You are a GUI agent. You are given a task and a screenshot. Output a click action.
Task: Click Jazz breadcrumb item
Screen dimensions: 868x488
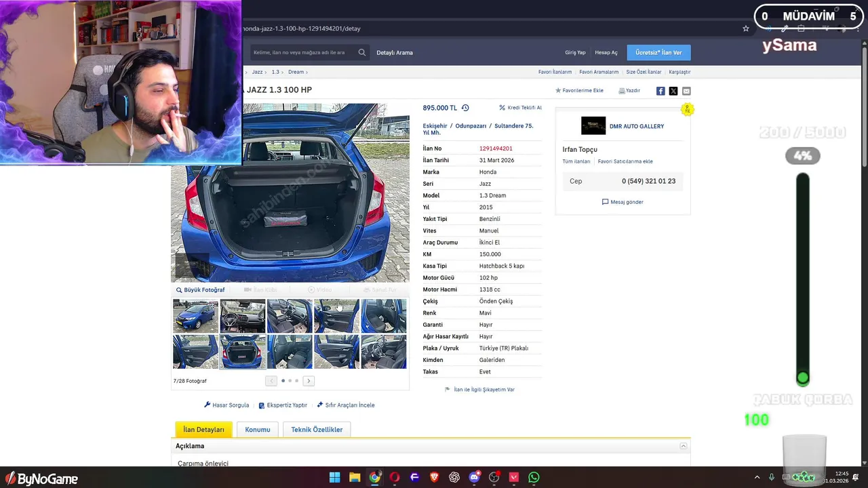pyautogui.click(x=257, y=72)
